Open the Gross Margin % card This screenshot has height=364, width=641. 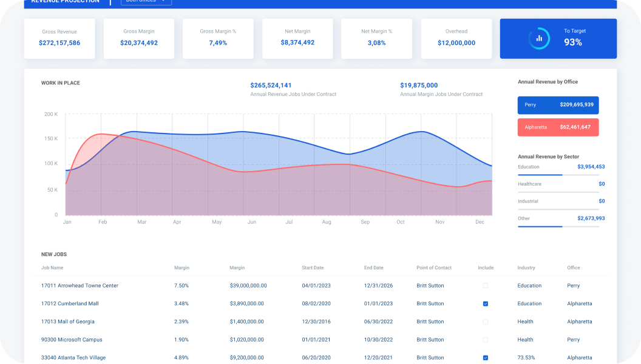tap(218, 38)
